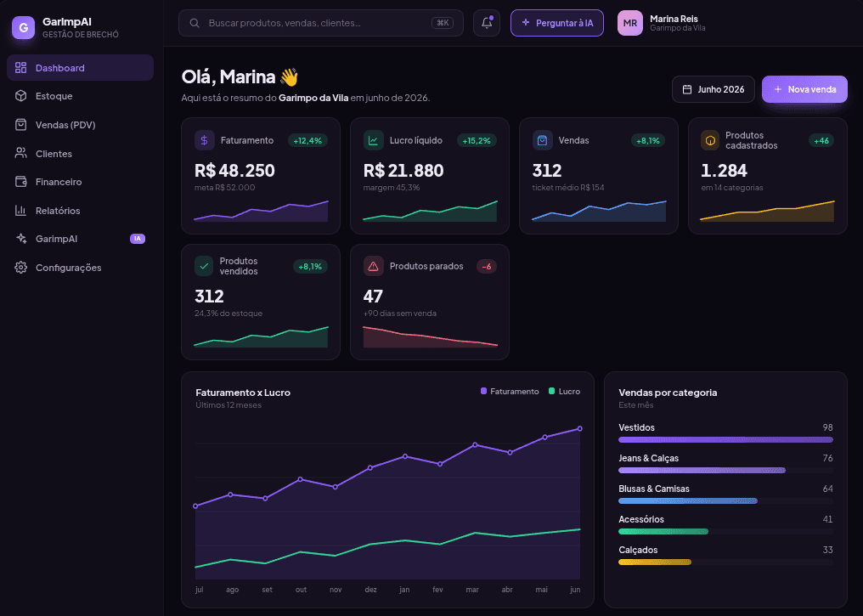Click the Vestidos category progress bar
This screenshot has height=616, width=863.
[x=725, y=440]
